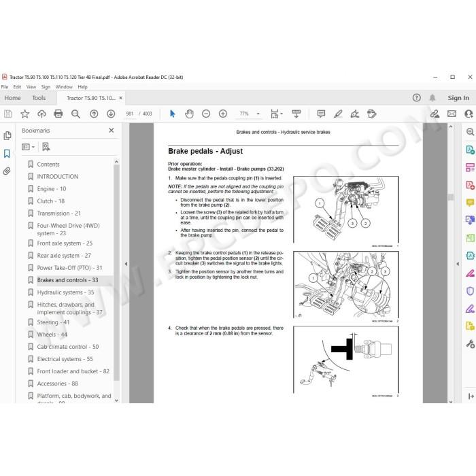Open the Hydraulic systems - 35 bookmark
The image size is (476, 476).
[65, 292]
